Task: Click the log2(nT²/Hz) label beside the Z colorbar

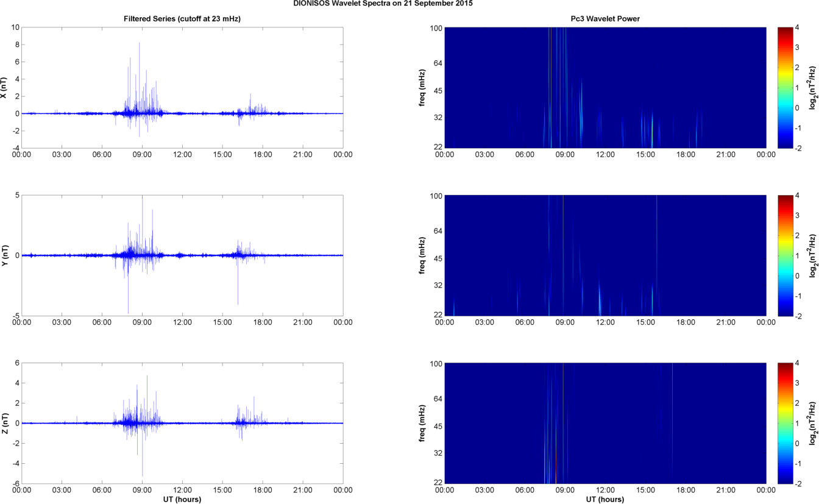Action: coord(813,423)
